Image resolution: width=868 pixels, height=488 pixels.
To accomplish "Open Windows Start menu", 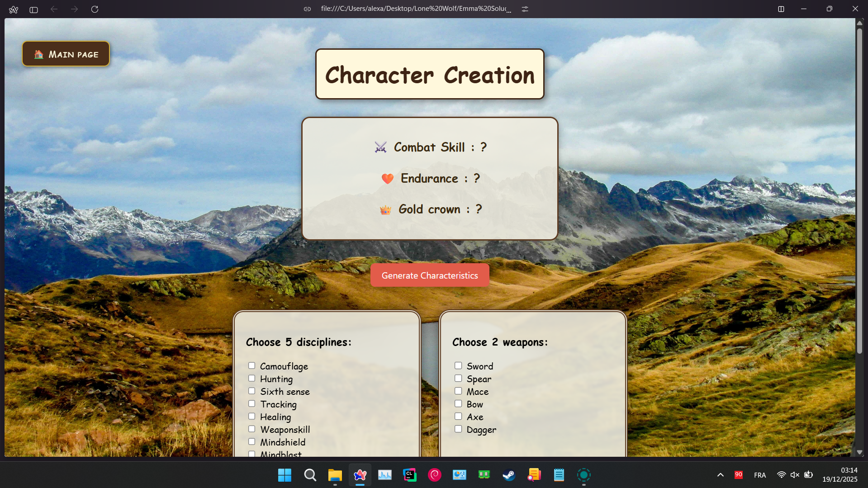I will (285, 475).
